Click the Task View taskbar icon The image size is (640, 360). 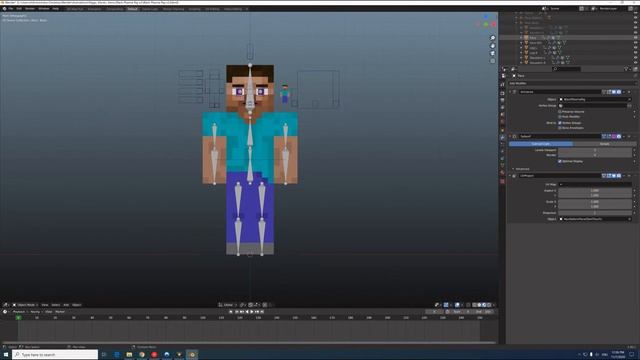pyautogui.click(x=104, y=354)
